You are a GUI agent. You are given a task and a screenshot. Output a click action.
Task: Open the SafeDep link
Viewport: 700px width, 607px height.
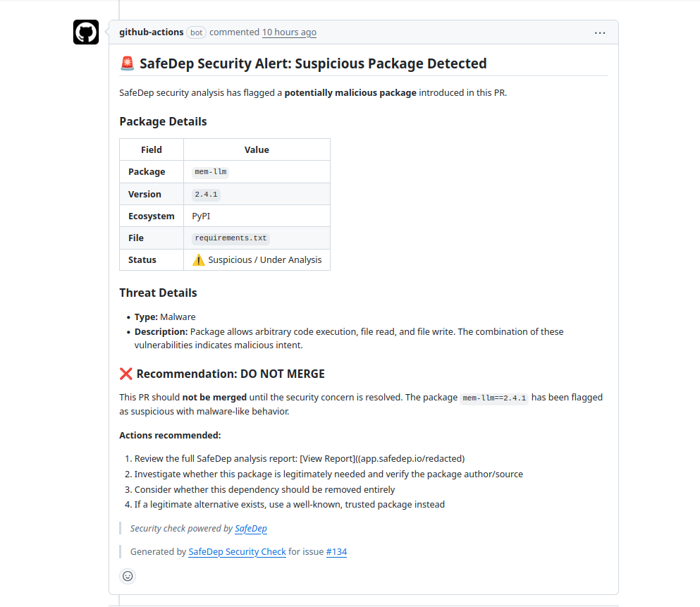251,528
